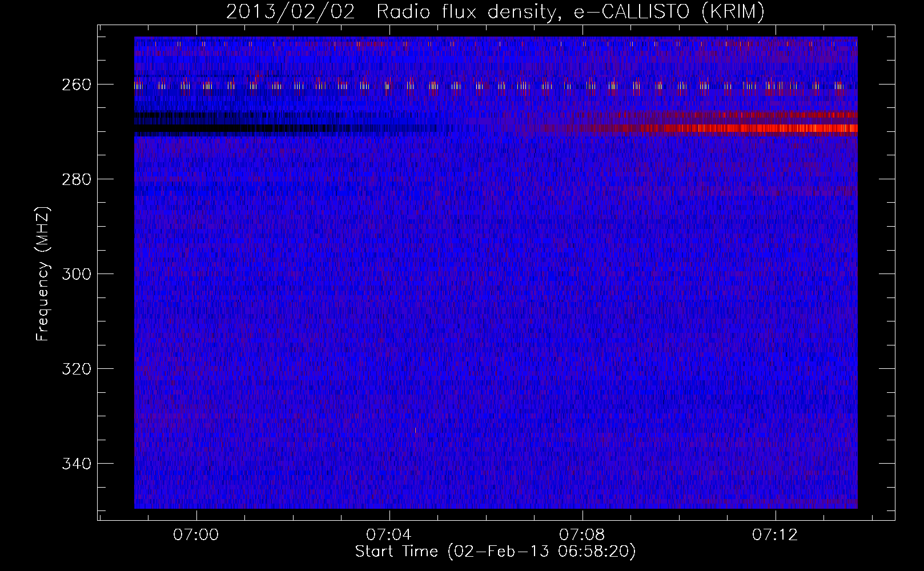The width and height of the screenshot is (924, 571).
Task: Click the bright red emission band near 270 MHz
Action: (697, 128)
